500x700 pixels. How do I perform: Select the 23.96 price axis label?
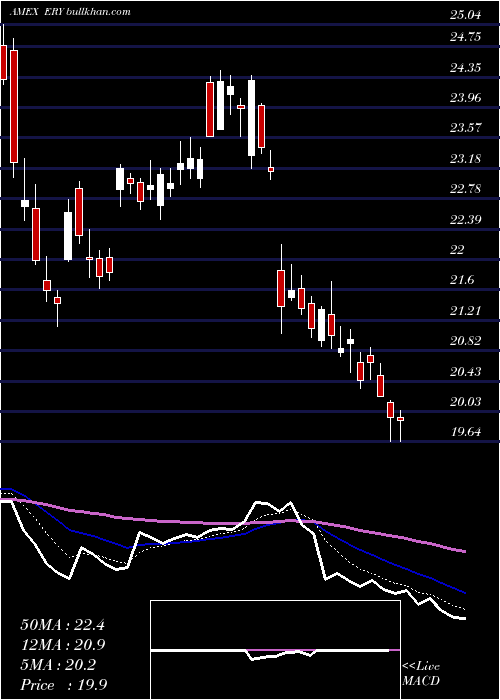(x=466, y=97)
